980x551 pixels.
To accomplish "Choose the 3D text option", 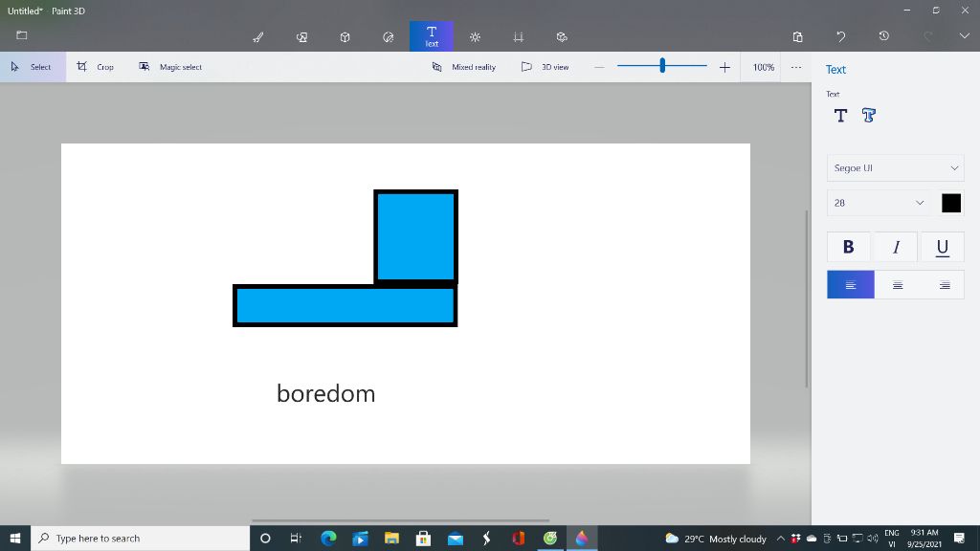I will click(x=869, y=115).
